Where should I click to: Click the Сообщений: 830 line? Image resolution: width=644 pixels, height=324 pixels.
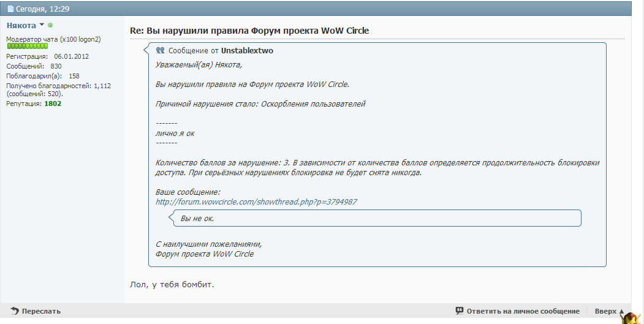pyautogui.click(x=34, y=66)
